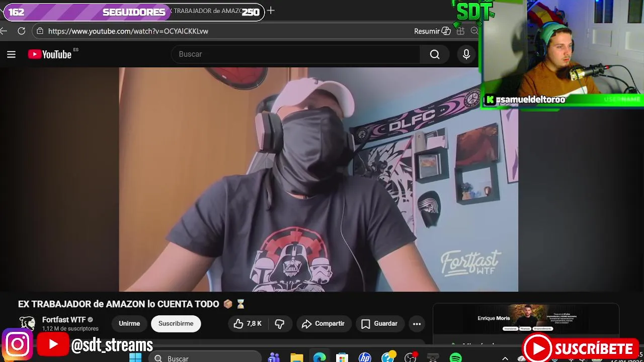Open the Windows Start button
The width and height of the screenshot is (644, 362).
pos(135,358)
